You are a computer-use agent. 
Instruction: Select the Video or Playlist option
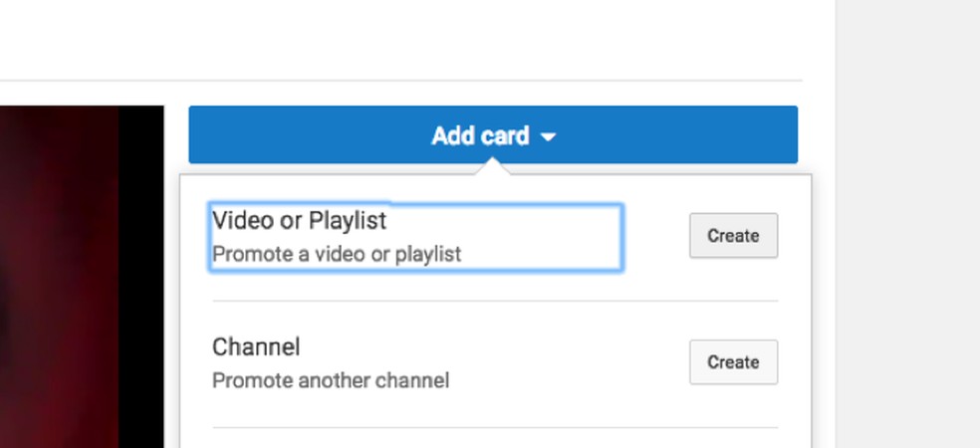(x=416, y=237)
